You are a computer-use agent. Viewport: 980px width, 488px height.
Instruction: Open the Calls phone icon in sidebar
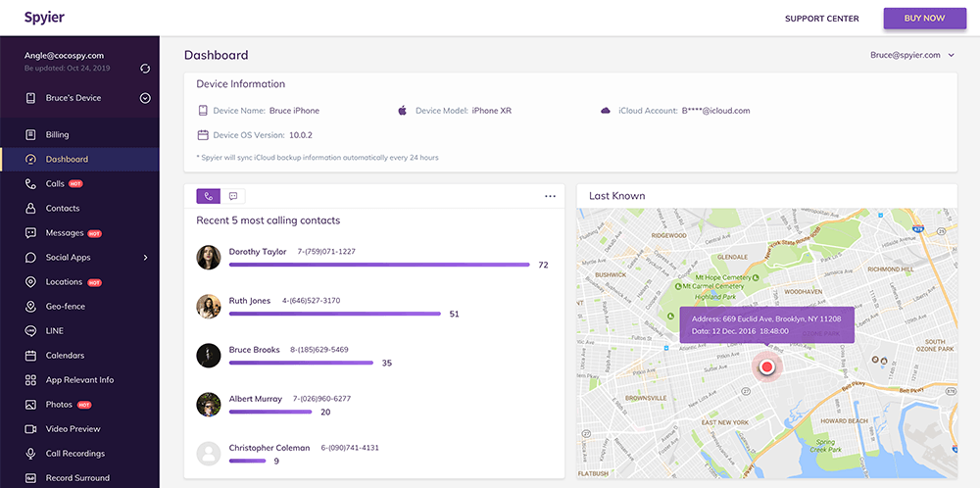tap(30, 183)
